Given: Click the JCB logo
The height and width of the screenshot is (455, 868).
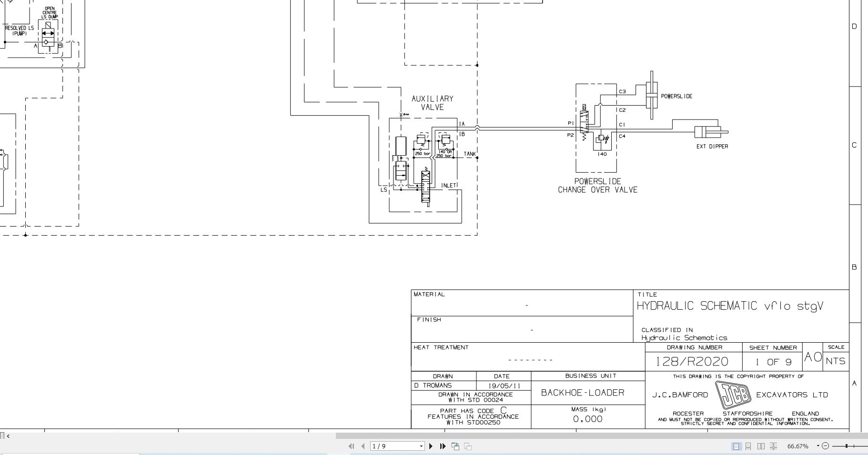Looking at the screenshot, I should point(732,395).
